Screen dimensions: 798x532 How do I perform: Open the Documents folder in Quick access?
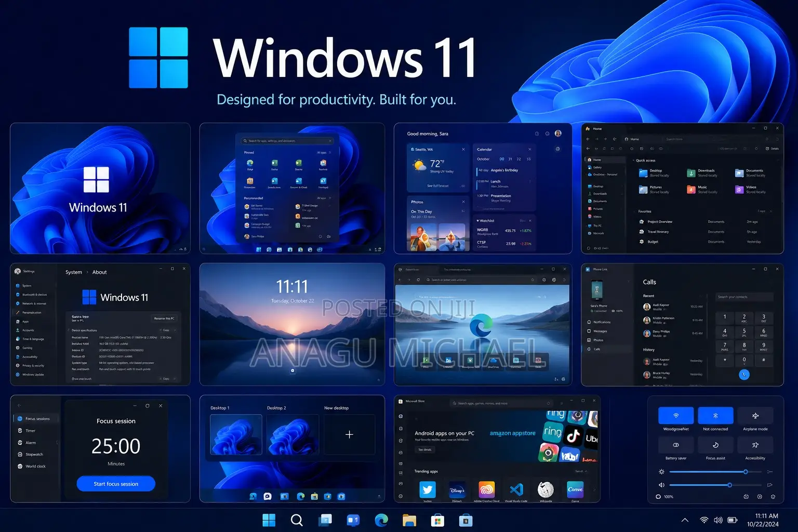751,173
